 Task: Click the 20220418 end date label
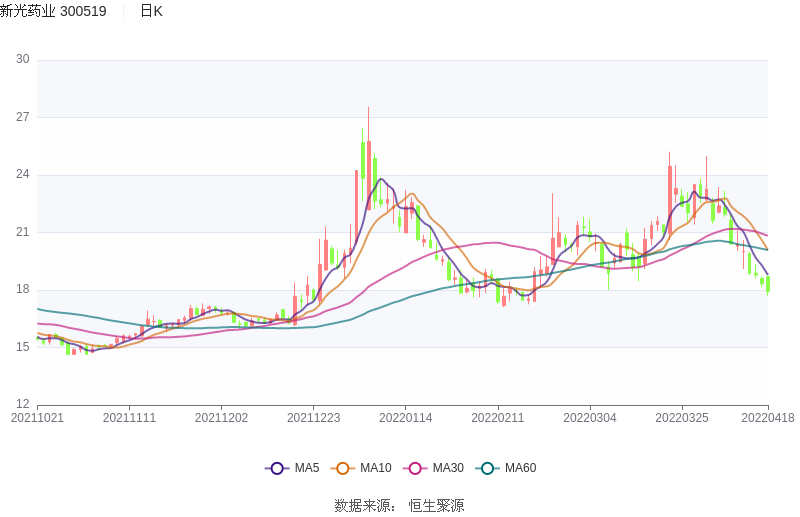pyautogui.click(x=768, y=418)
